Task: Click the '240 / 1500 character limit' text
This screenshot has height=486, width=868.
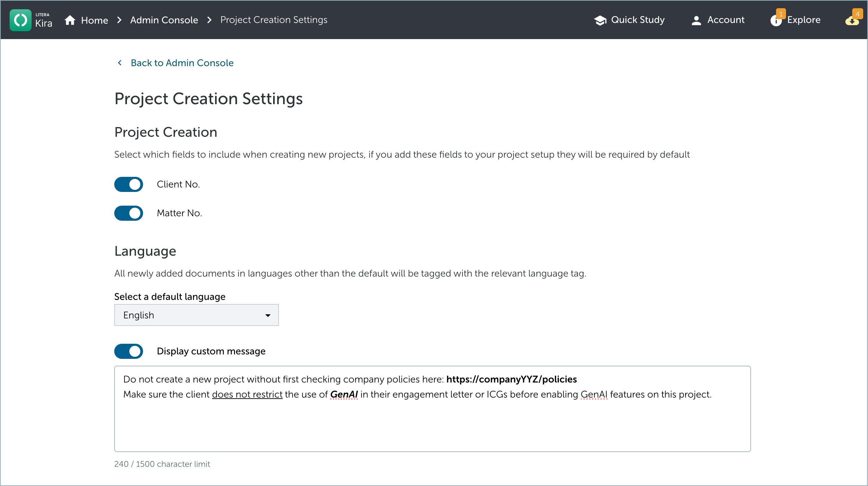Action: coord(162,464)
